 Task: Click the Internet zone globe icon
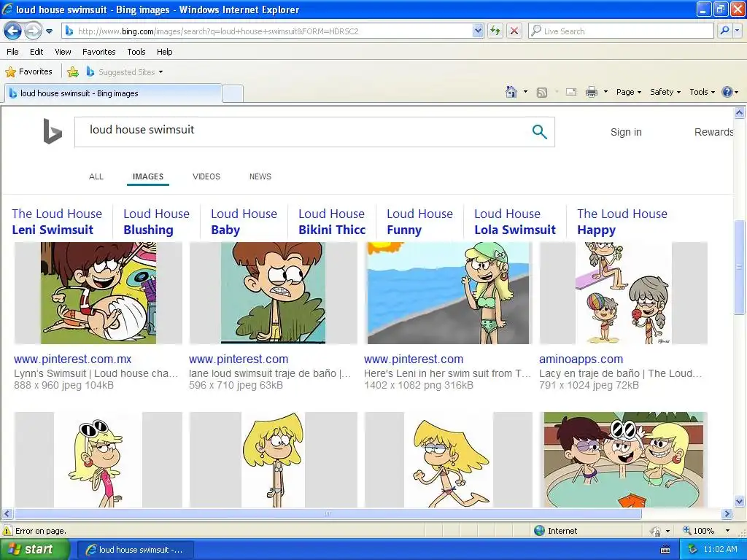pyautogui.click(x=539, y=531)
